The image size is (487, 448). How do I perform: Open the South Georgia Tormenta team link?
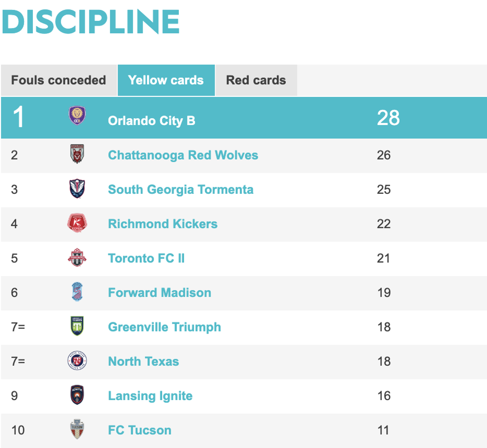(x=180, y=190)
